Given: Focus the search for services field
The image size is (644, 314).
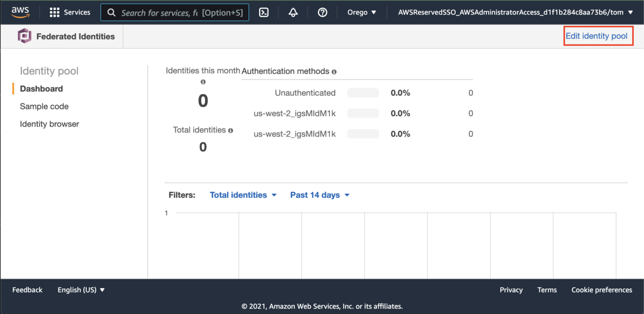Looking at the screenshot, I should tap(175, 12).
